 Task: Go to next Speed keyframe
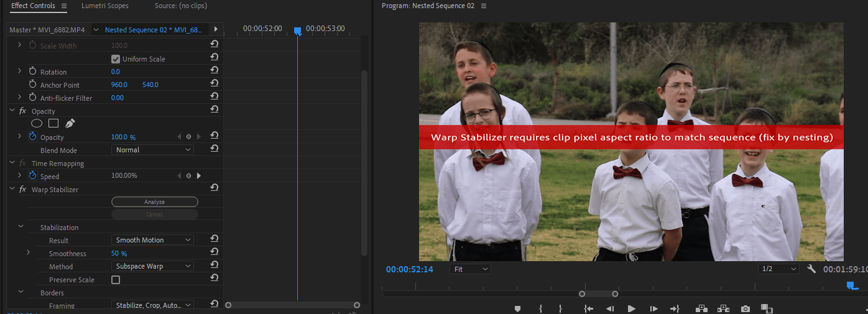click(199, 176)
